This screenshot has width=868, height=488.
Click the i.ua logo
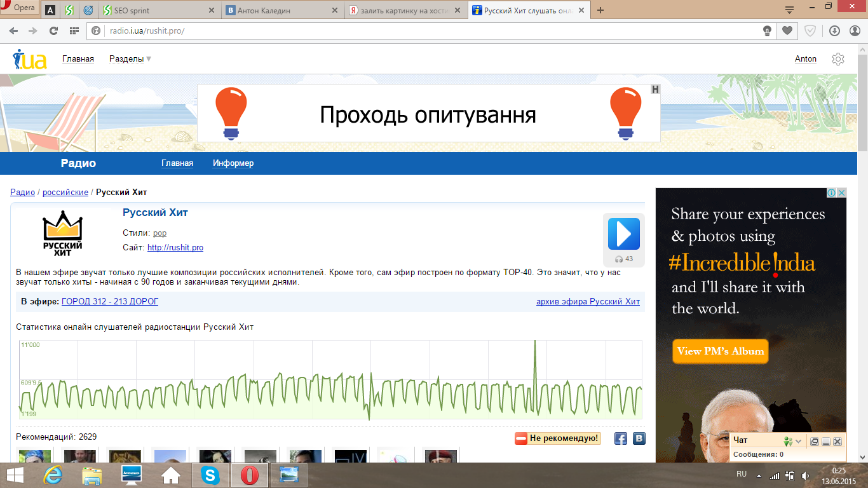29,59
